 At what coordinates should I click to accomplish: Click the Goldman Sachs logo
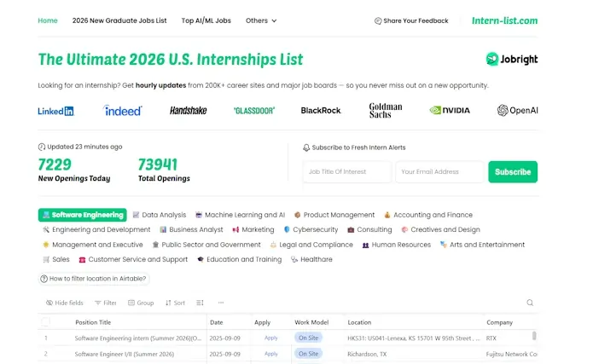coord(386,110)
